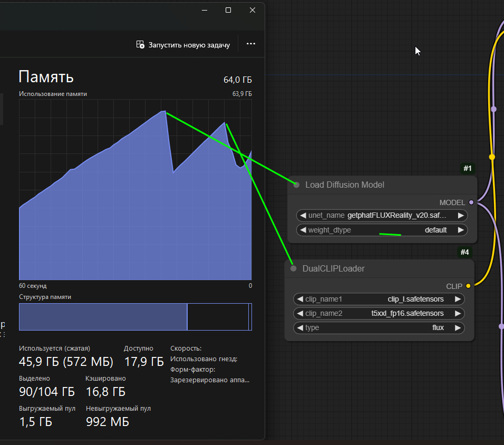This screenshot has height=445, width=504.
Task: Select next unet_name with right arrow
Action: [x=461, y=216]
